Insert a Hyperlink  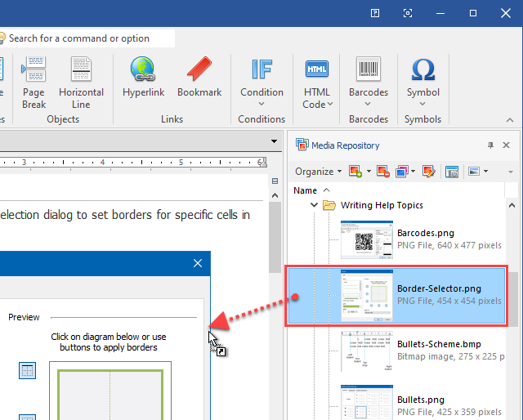click(143, 77)
